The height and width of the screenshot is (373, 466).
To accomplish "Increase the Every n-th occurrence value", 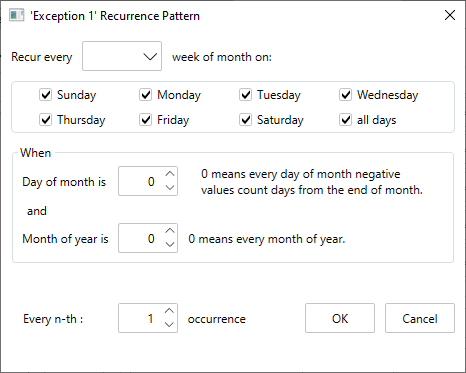I will point(170,311).
